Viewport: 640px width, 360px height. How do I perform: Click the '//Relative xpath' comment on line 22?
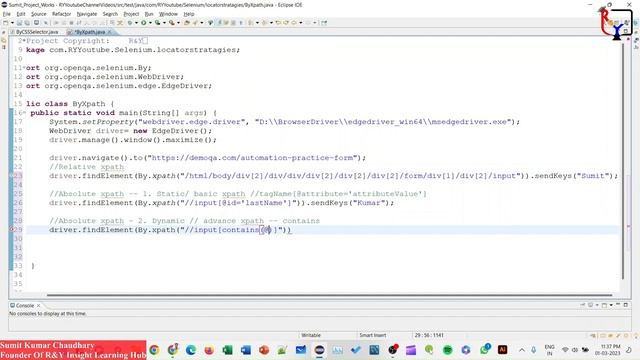86,167
